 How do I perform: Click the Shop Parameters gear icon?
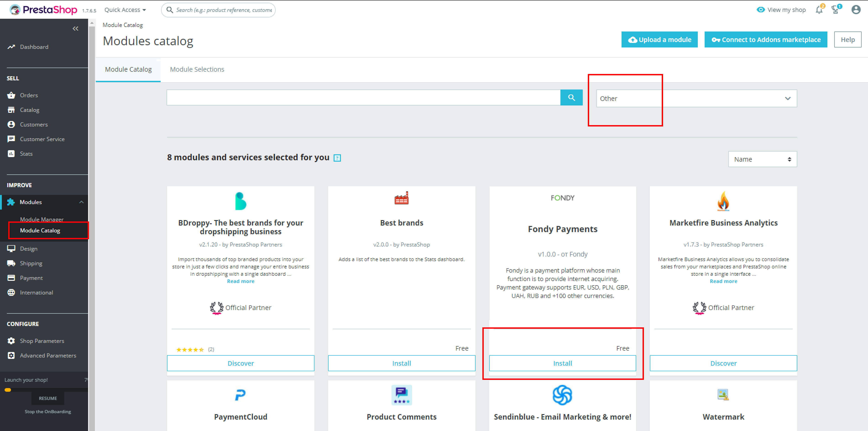pos(11,341)
